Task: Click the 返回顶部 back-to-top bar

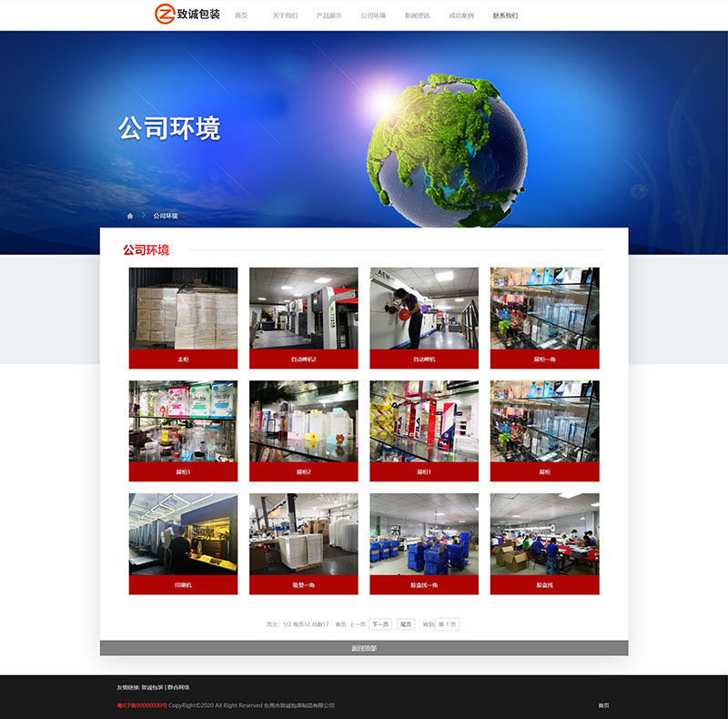Action: (x=364, y=648)
